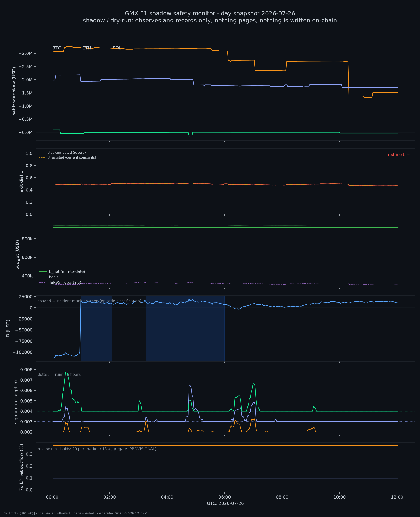Click the ETH legend label
The width and height of the screenshot is (420, 517).
87,48
